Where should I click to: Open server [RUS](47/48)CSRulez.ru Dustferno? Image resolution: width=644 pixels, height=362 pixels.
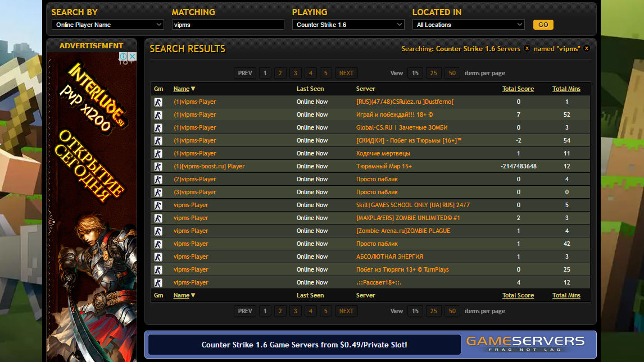(405, 102)
